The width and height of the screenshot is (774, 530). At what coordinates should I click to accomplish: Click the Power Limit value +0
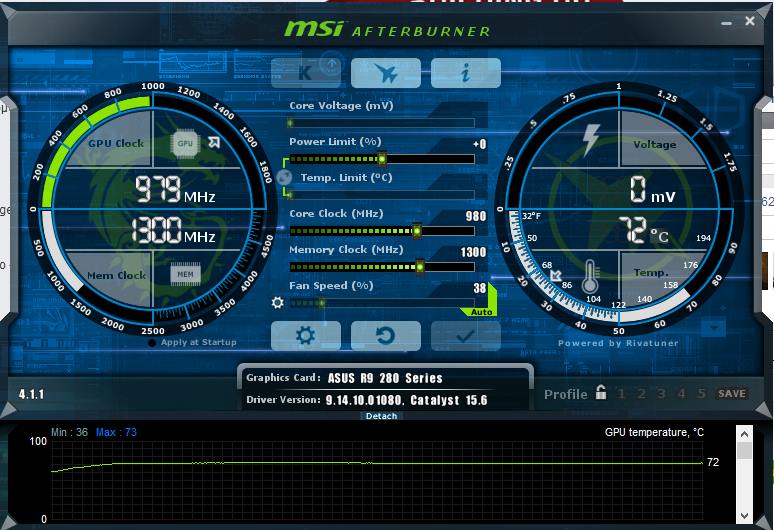(x=479, y=144)
